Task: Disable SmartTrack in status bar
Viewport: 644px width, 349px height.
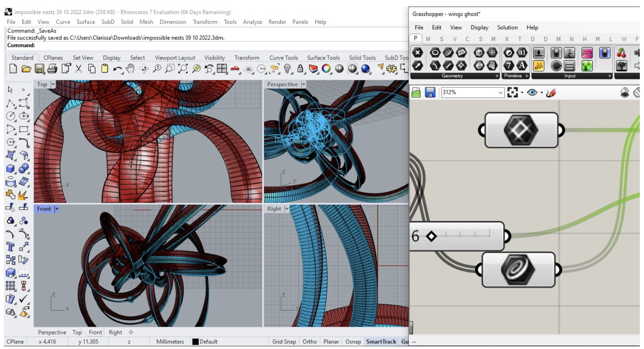Action: [x=381, y=341]
